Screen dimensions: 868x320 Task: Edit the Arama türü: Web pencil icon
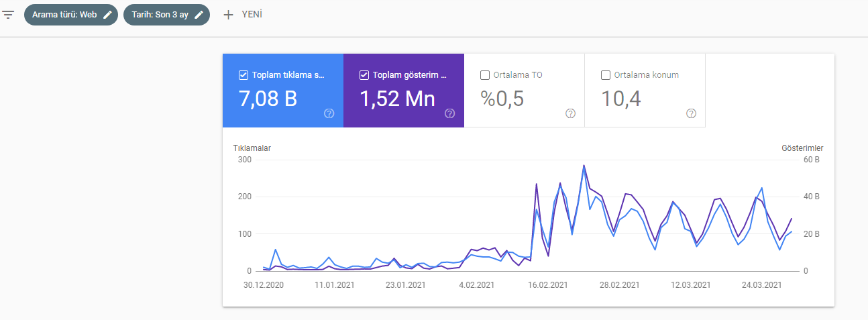click(107, 15)
